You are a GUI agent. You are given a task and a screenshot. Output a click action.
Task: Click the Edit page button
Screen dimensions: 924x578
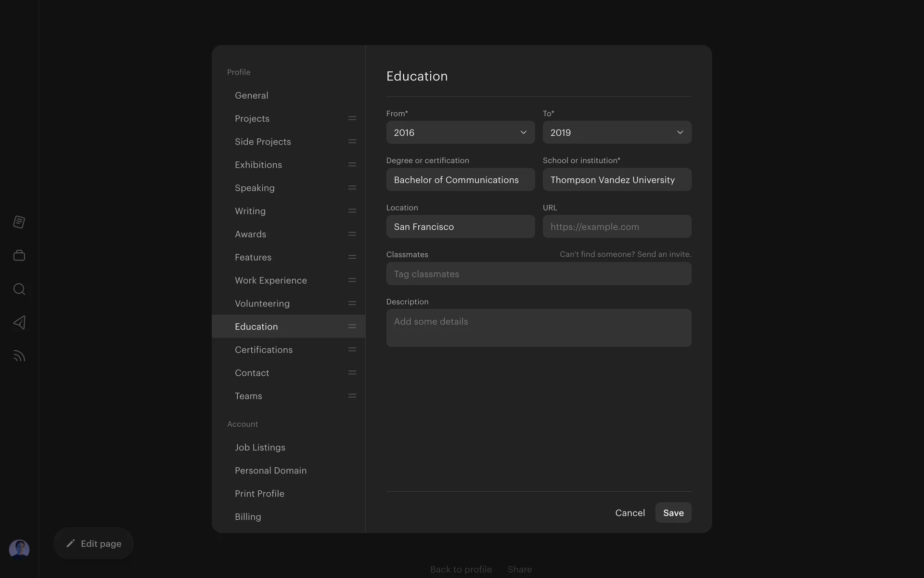[x=93, y=543]
